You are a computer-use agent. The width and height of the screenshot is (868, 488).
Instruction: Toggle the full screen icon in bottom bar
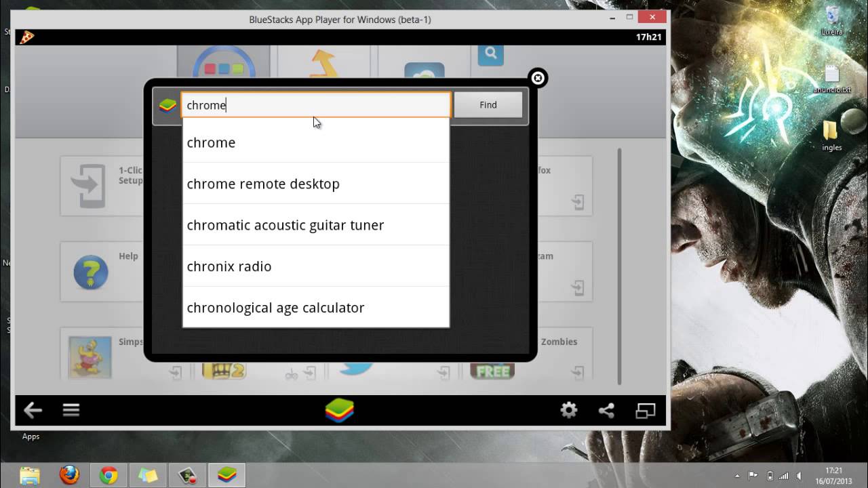click(x=645, y=410)
